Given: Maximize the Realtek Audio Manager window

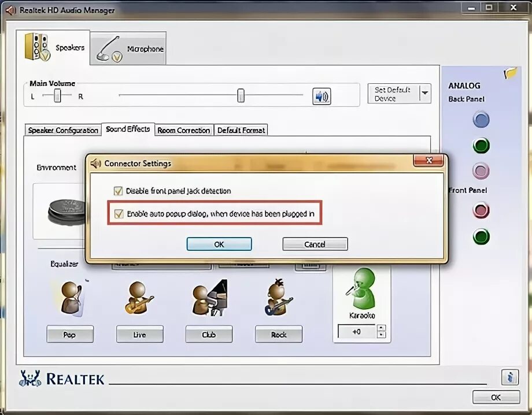Looking at the screenshot, I should (489, 8).
